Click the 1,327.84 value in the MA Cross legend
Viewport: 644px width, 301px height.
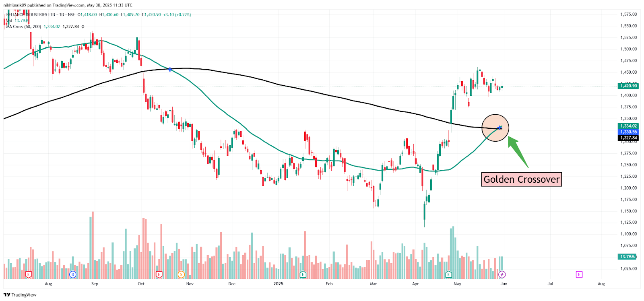click(71, 27)
